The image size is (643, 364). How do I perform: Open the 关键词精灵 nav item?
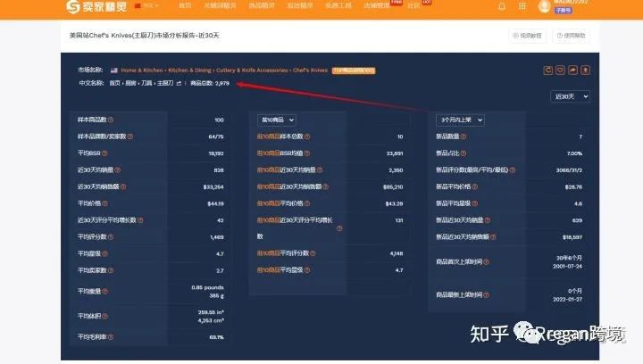(220, 5)
